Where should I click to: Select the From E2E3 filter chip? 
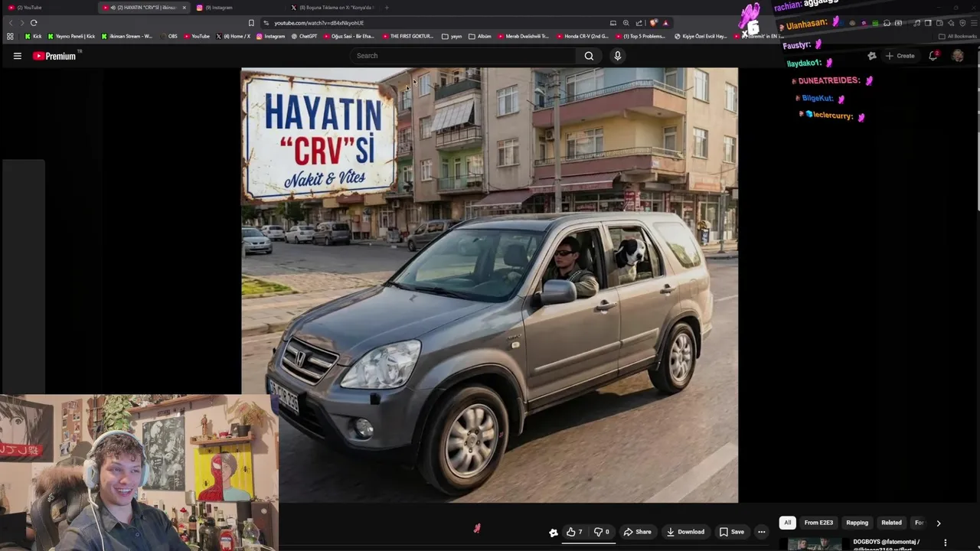pos(818,523)
